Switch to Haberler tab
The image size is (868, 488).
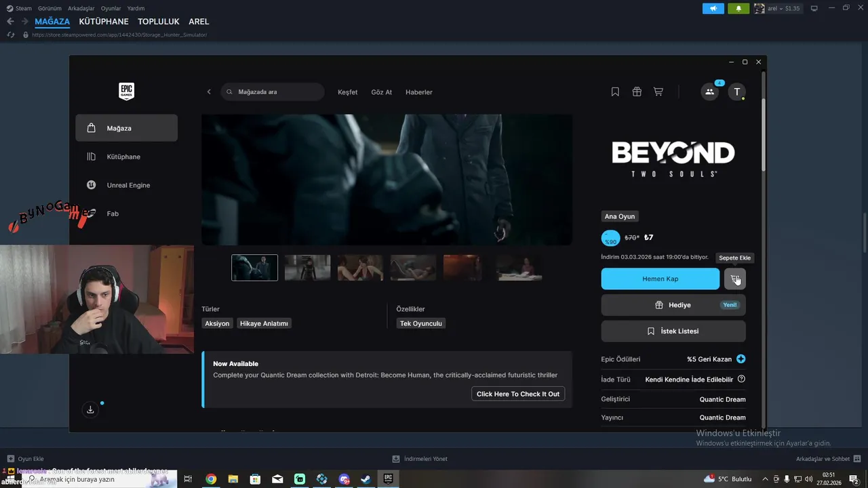point(419,92)
